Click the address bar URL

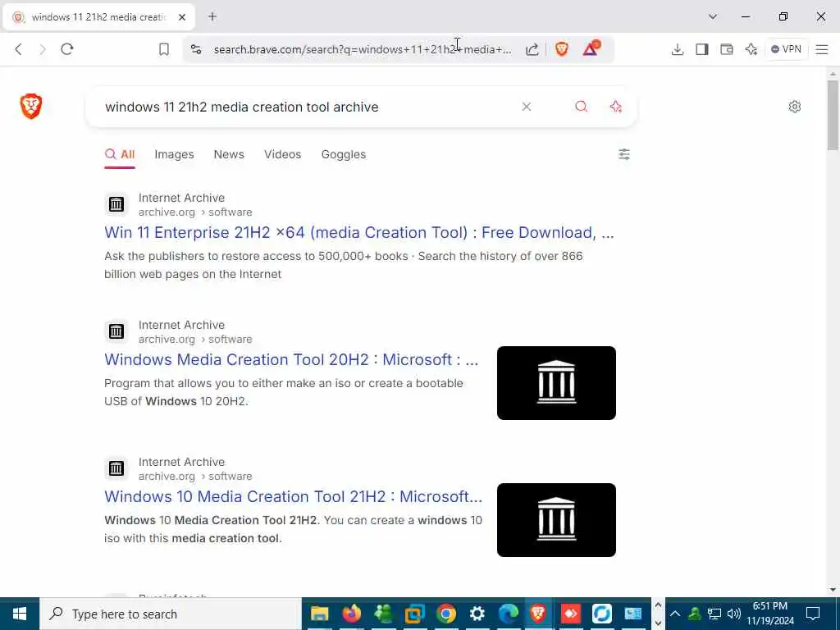click(362, 49)
